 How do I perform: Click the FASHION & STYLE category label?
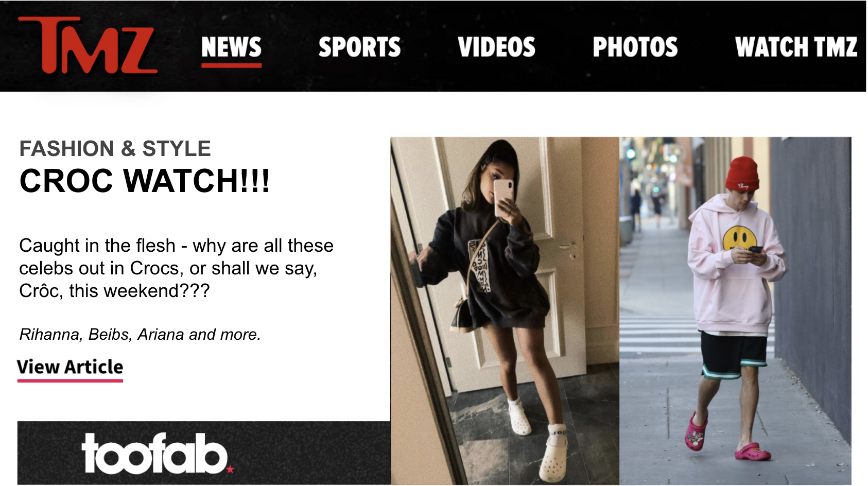point(115,148)
